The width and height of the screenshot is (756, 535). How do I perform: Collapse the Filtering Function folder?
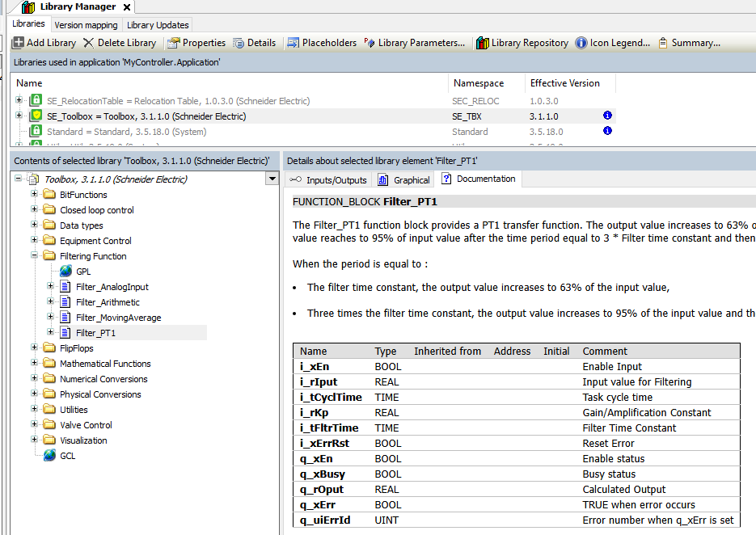[x=35, y=256]
